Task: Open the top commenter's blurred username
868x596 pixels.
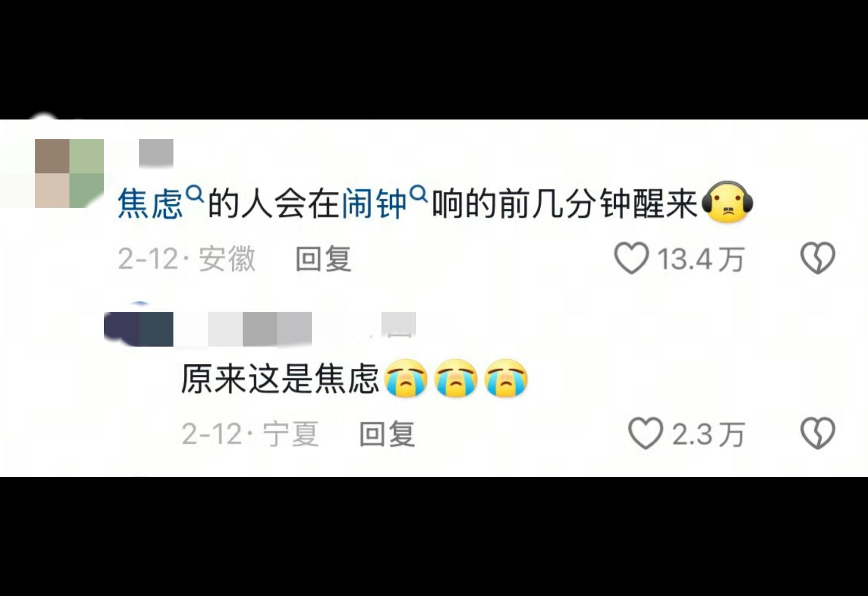Action: click(156, 153)
